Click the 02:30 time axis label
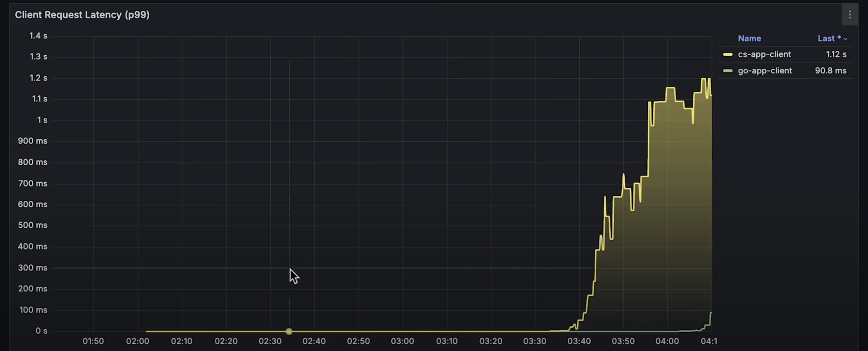Viewport: 868px width, 351px height. point(270,341)
